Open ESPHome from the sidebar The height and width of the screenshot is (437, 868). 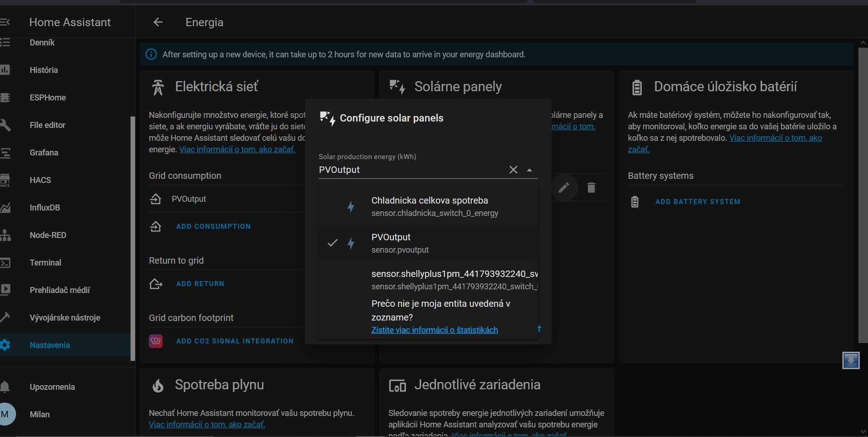tap(48, 98)
